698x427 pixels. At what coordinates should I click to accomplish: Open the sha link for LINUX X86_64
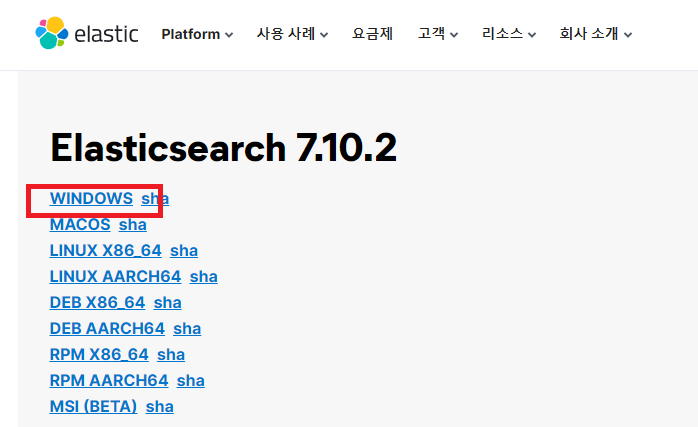point(184,251)
